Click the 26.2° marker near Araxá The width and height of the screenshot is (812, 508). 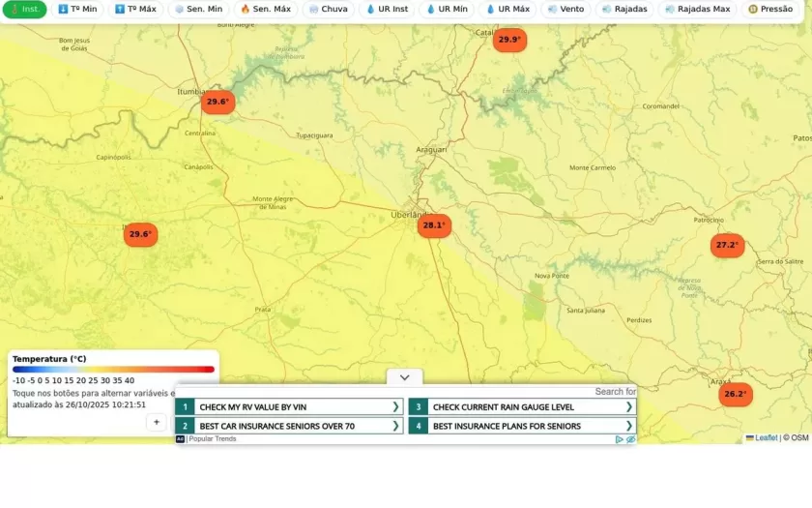(x=735, y=394)
